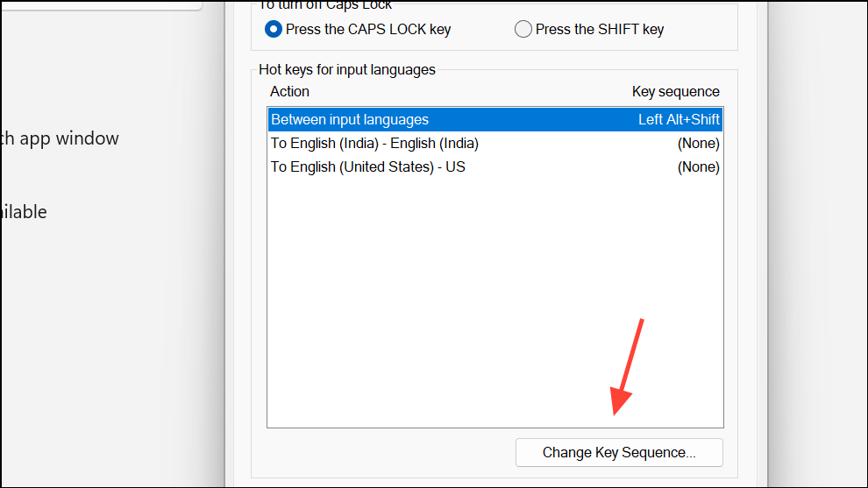Click the partially visible 'ailable' text in Settings
Viewport: 868px width, 488px height.
click(x=24, y=212)
